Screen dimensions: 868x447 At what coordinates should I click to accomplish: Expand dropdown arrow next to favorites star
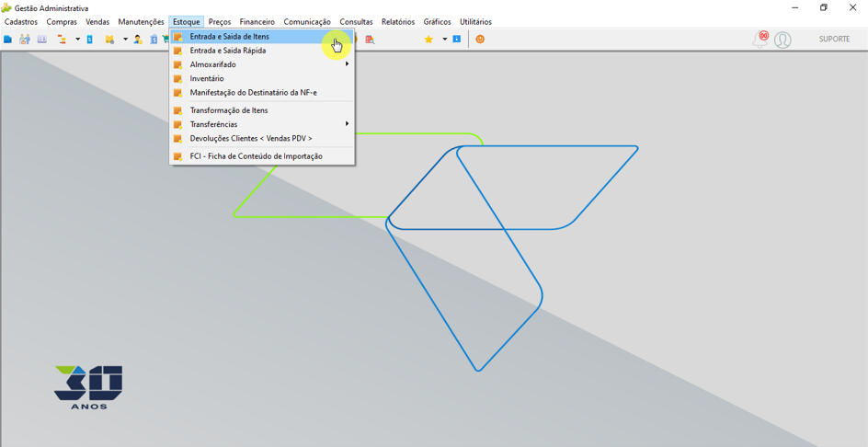[444, 40]
